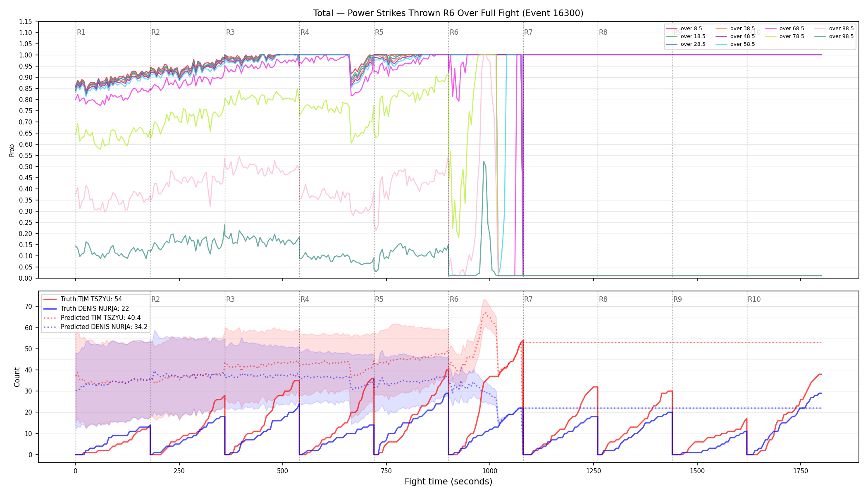This screenshot has width=868, height=496.
Task: Select the 'over 78.5' legend entry
Action: pos(785,36)
